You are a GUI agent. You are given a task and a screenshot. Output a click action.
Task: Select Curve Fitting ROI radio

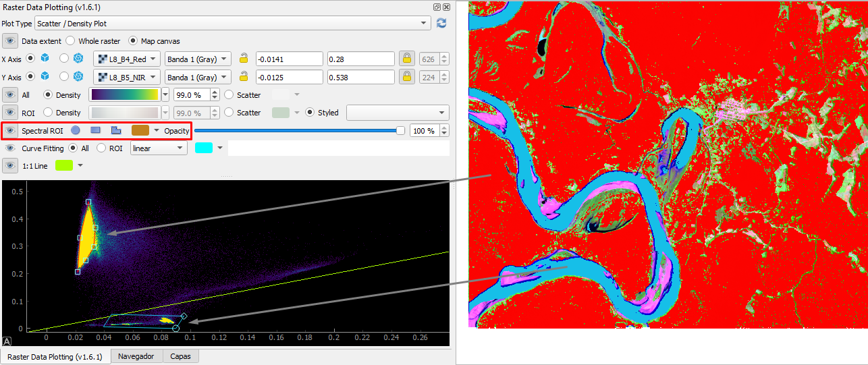tap(101, 148)
